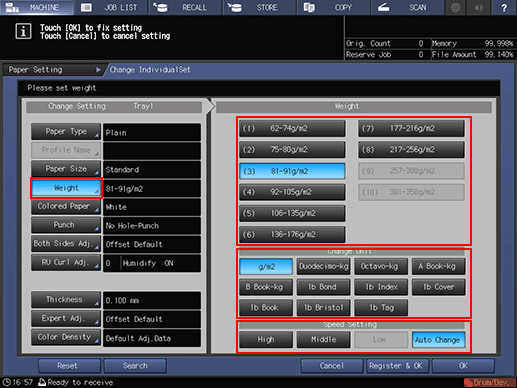The image size is (517, 388).
Task: Click the Register & OK button
Action: [x=396, y=366]
